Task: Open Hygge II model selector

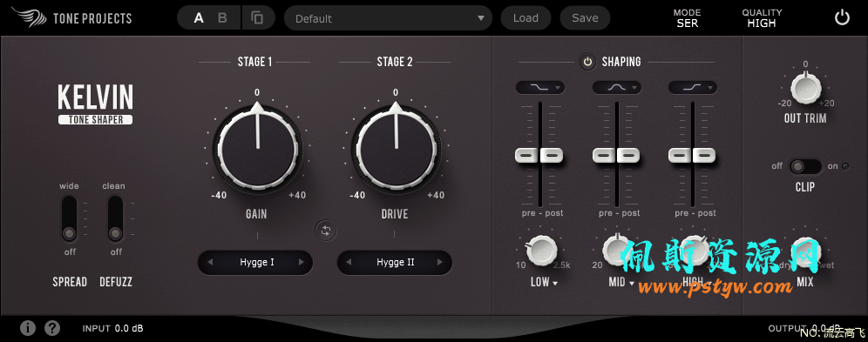Action: click(395, 263)
